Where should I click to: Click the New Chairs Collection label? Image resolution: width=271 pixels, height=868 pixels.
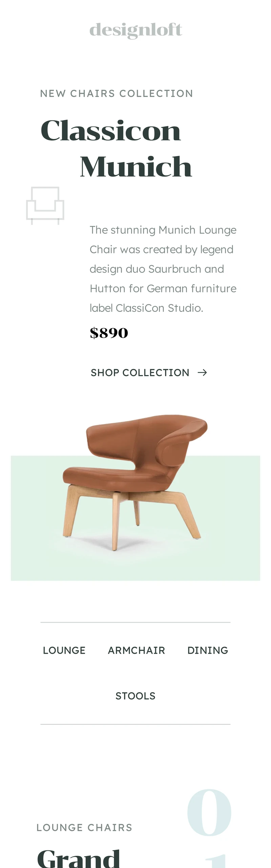[117, 93]
